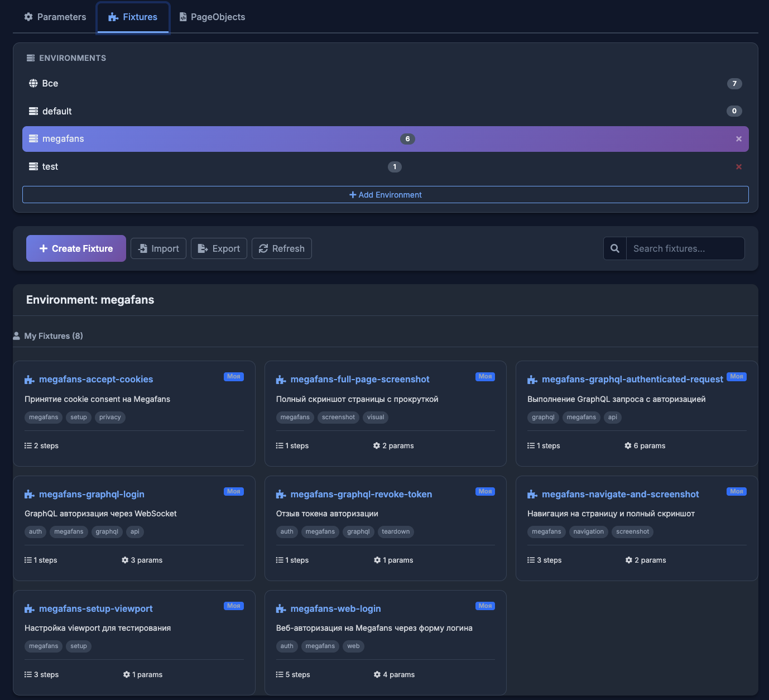Click Add Environment button
Viewport: 769px width, 700px height.
pyautogui.click(x=385, y=195)
